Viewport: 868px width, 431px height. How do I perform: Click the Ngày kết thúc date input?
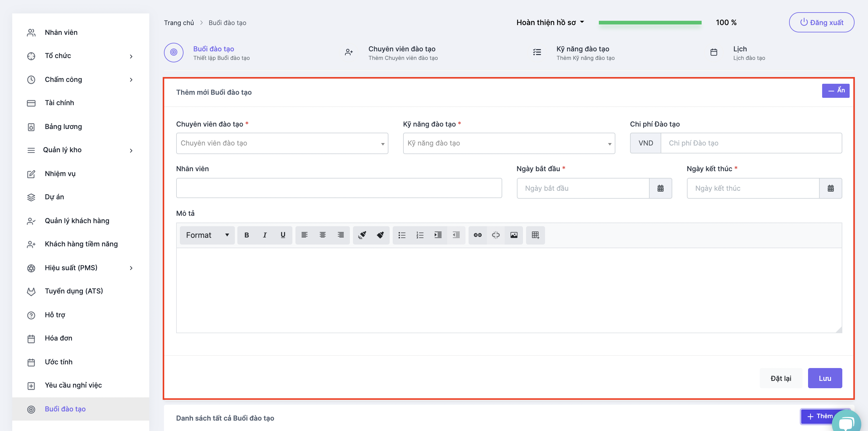point(753,188)
